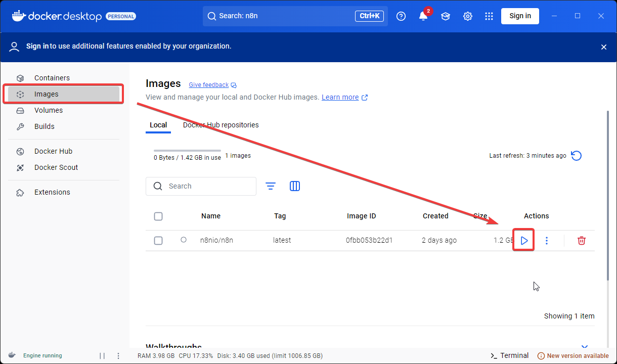Tick the select-all header checkbox
The image size is (617, 364).
pyautogui.click(x=158, y=216)
